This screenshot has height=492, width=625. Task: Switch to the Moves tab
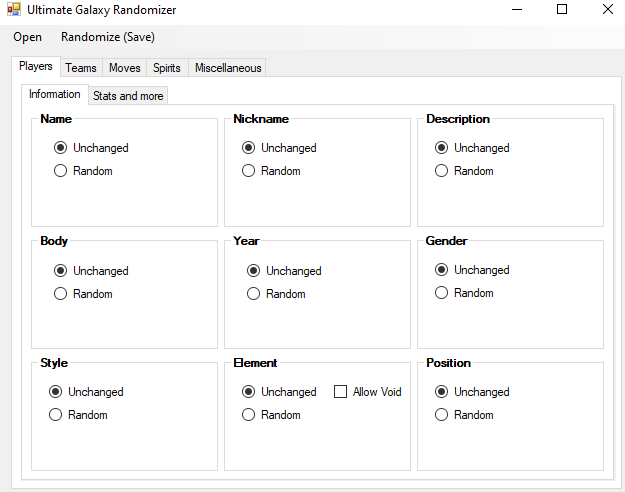[x=124, y=68]
